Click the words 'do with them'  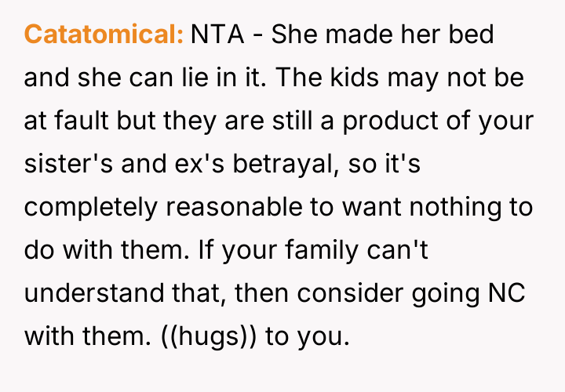pyautogui.click(x=99, y=252)
